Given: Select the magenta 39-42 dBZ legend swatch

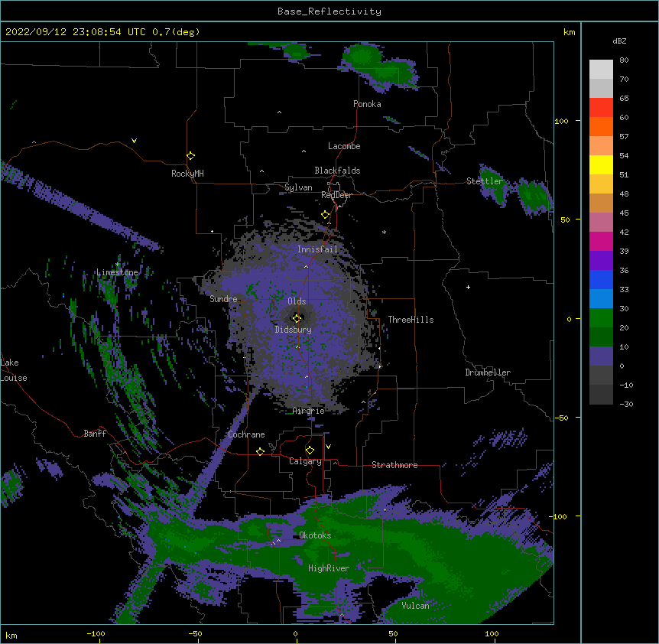Looking at the screenshot, I should click(601, 241).
